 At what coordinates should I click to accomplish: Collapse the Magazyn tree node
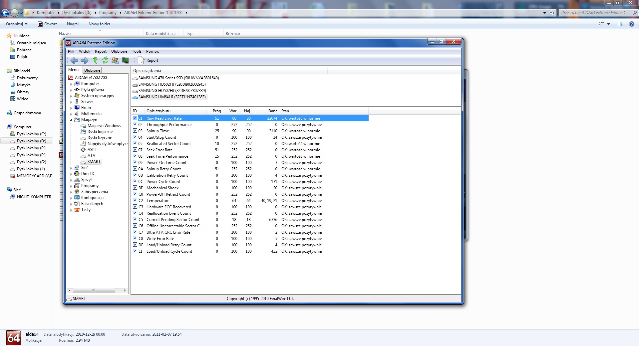pyautogui.click(x=71, y=120)
